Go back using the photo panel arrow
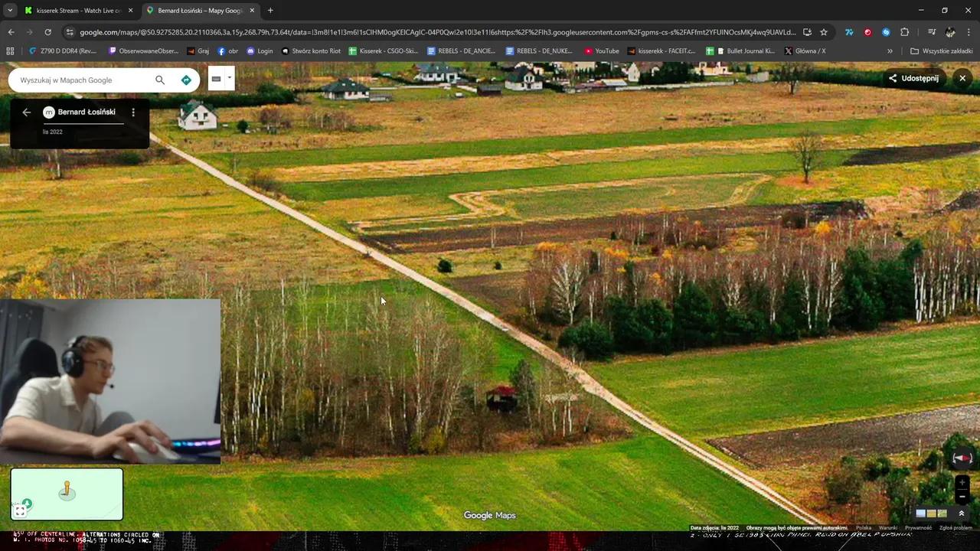Image resolution: width=980 pixels, height=551 pixels. [x=27, y=112]
